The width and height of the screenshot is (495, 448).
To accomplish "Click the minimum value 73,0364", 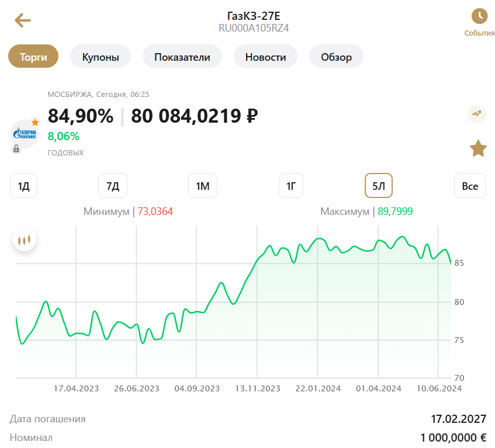I will pyautogui.click(x=155, y=211).
